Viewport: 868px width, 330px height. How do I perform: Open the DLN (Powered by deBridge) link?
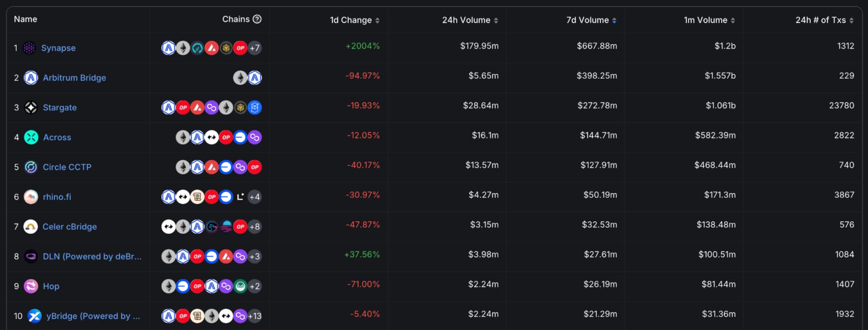pos(92,256)
